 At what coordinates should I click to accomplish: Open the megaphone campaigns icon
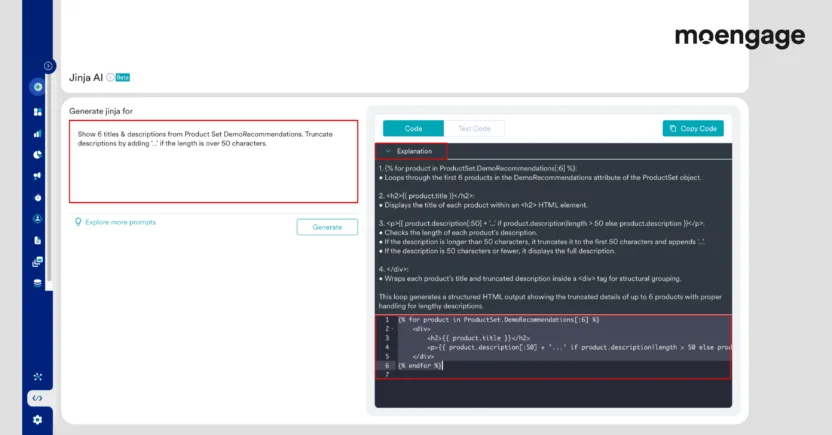pyautogui.click(x=37, y=176)
